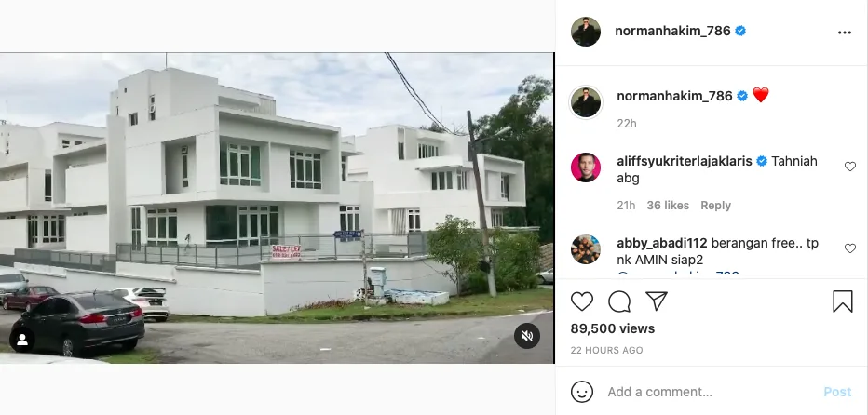Open abby_abadi112 profile link
This screenshot has width=868, height=415.
(x=661, y=243)
